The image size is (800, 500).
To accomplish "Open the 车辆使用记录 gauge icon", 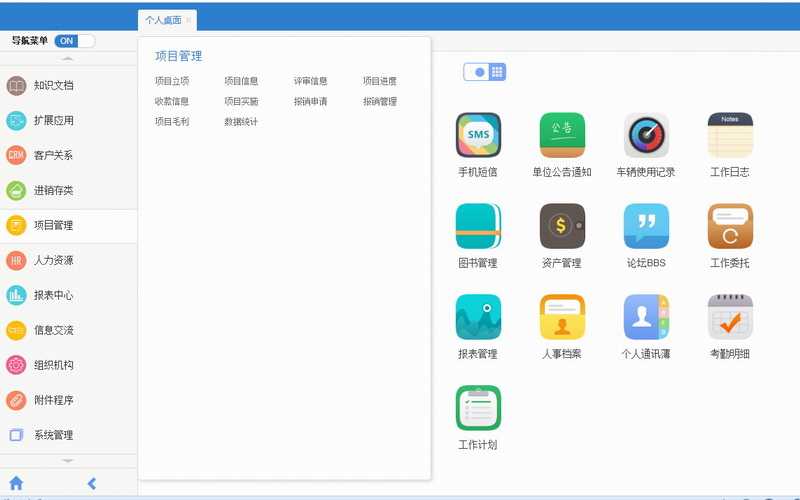I will pyautogui.click(x=646, y=135).
